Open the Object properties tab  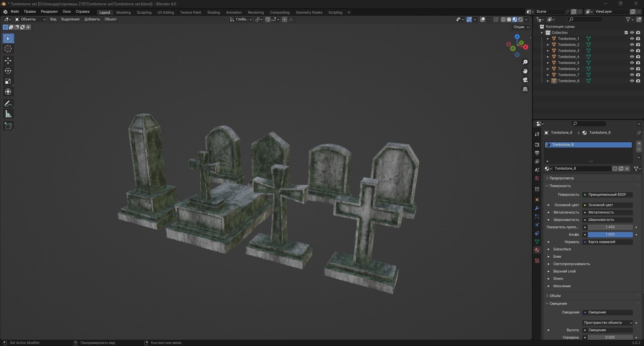tap(537, 200)
